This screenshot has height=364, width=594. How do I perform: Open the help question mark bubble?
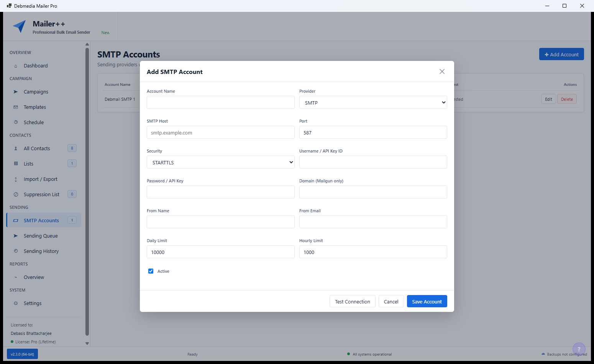579,349
